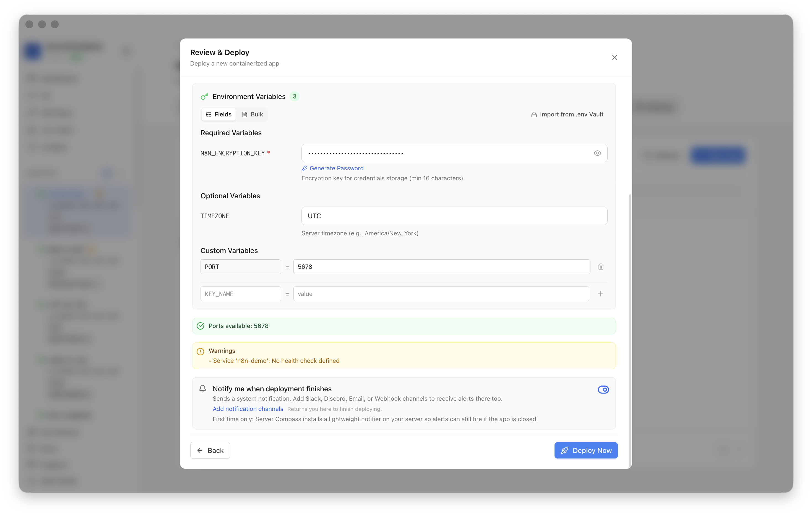
Task: Reveal the encryption key with eye icon
Action: (x=597, y=153)
